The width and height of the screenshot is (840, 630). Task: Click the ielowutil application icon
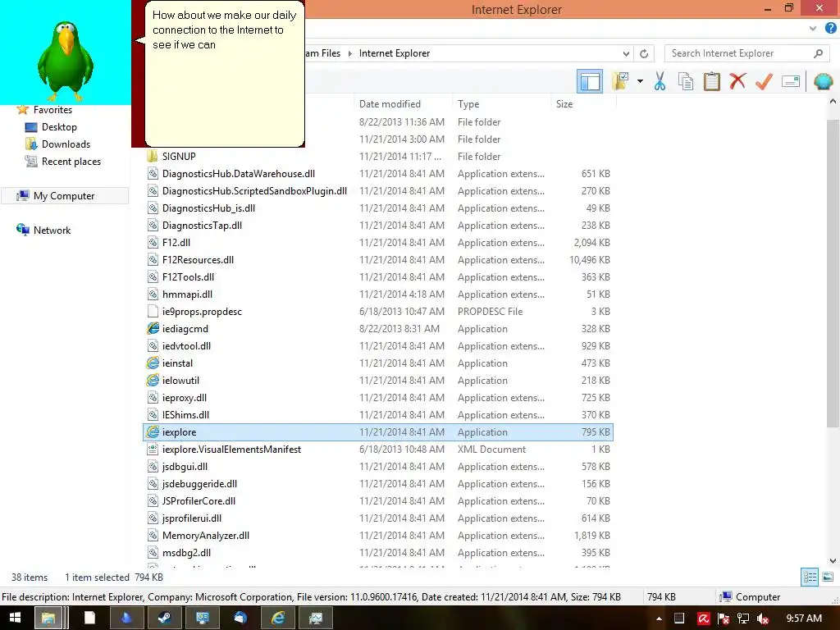(153, 381)
